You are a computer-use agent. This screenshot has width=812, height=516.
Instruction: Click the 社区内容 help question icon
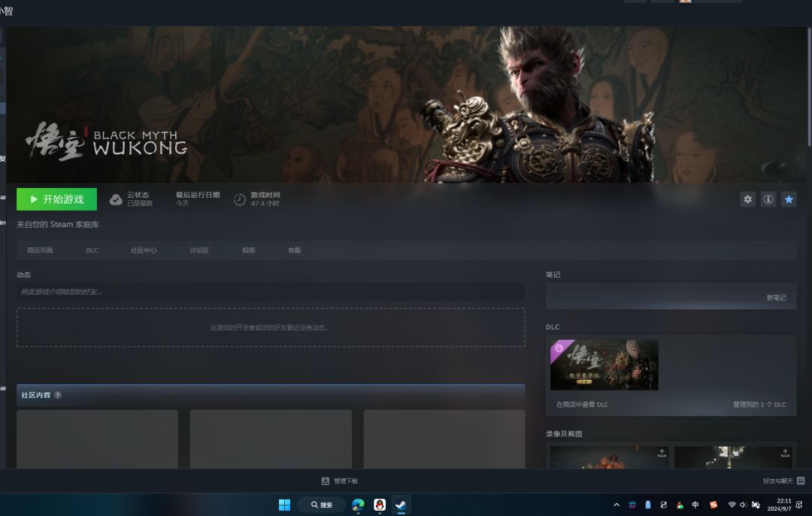pos(57,395)
